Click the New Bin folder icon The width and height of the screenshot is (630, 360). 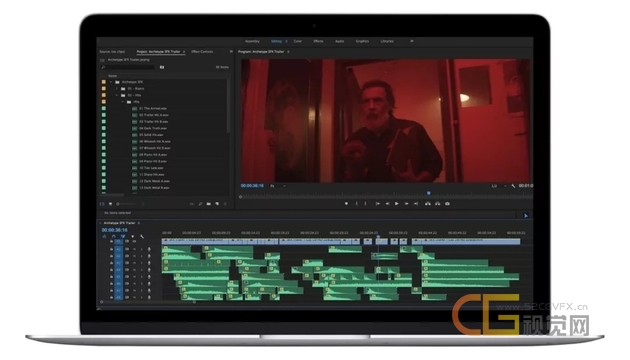tap(209, 204)
